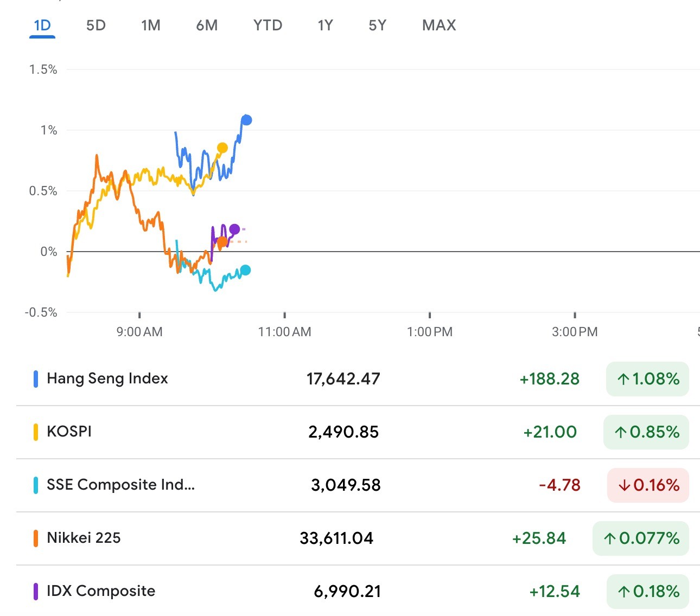The width and height of the screenshot is (700, 616).
Task: Click the IDX Composite 0.18% change badge
Action: coord(647,591)
